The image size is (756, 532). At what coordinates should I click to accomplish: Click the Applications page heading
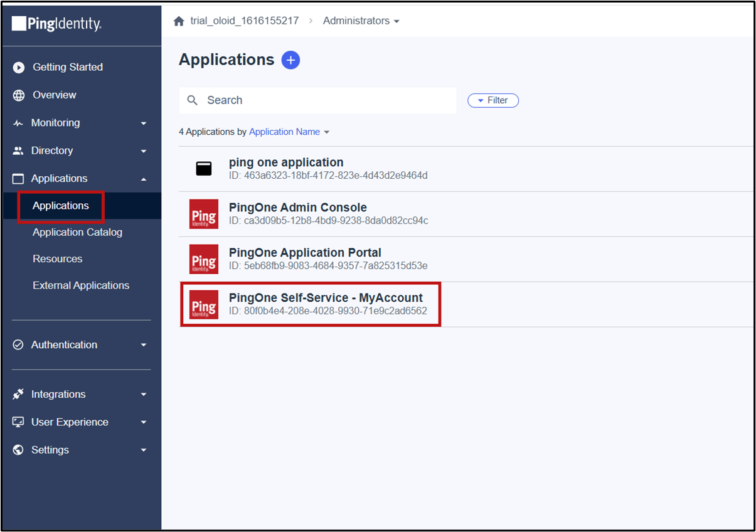[226, 60]
